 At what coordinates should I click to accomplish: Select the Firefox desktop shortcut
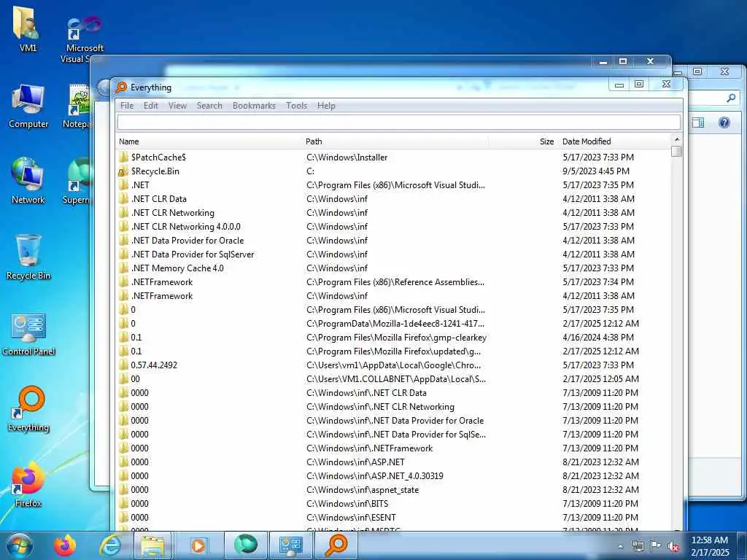(28, 485)
